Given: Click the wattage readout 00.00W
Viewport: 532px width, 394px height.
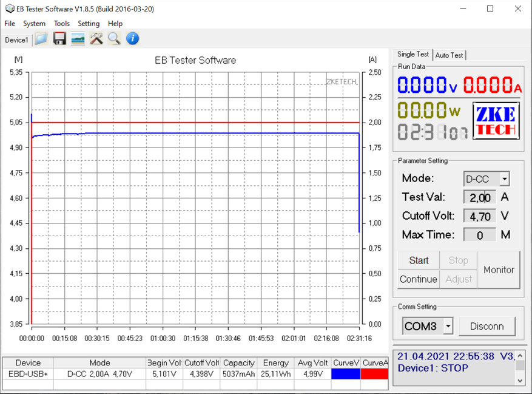Looking at the screenshot, I should 429,110.
